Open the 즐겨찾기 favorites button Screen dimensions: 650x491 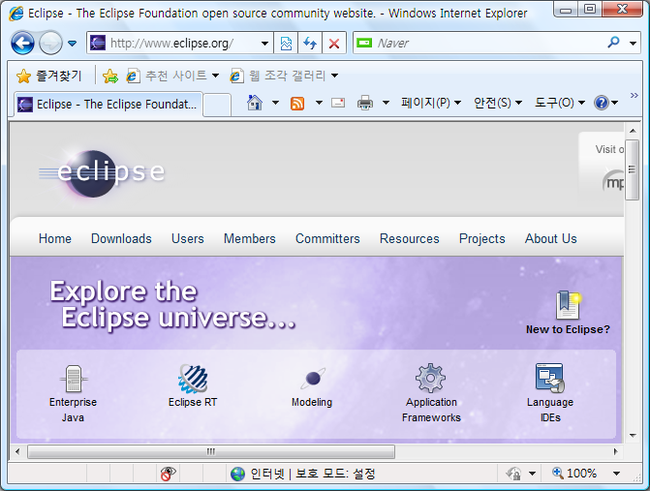(x=49, y=76)
